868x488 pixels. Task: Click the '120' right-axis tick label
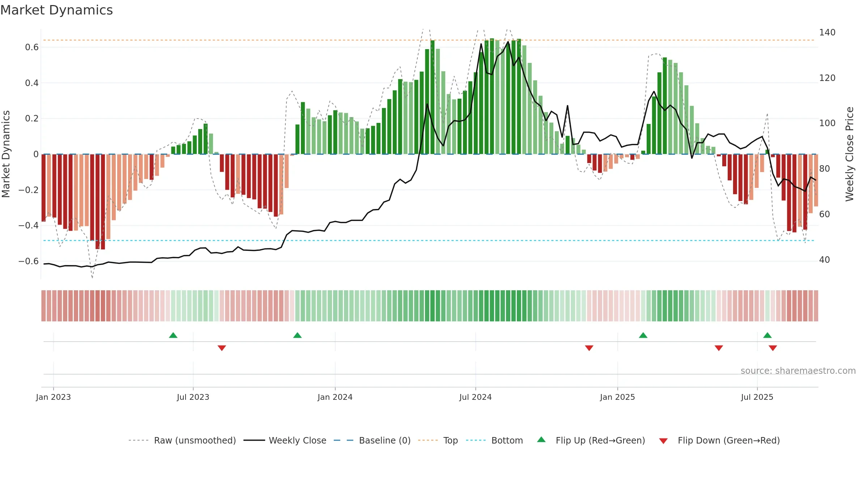click(827, 78)
